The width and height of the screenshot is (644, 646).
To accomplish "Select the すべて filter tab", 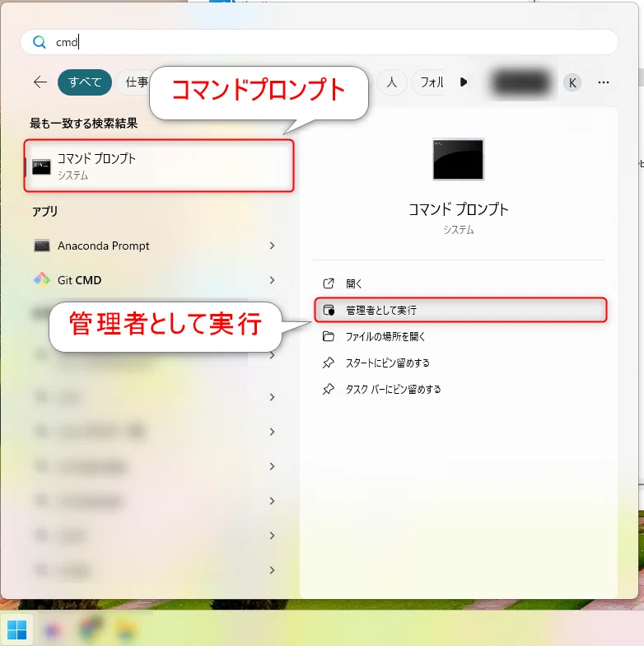I will tap(85, 82).
